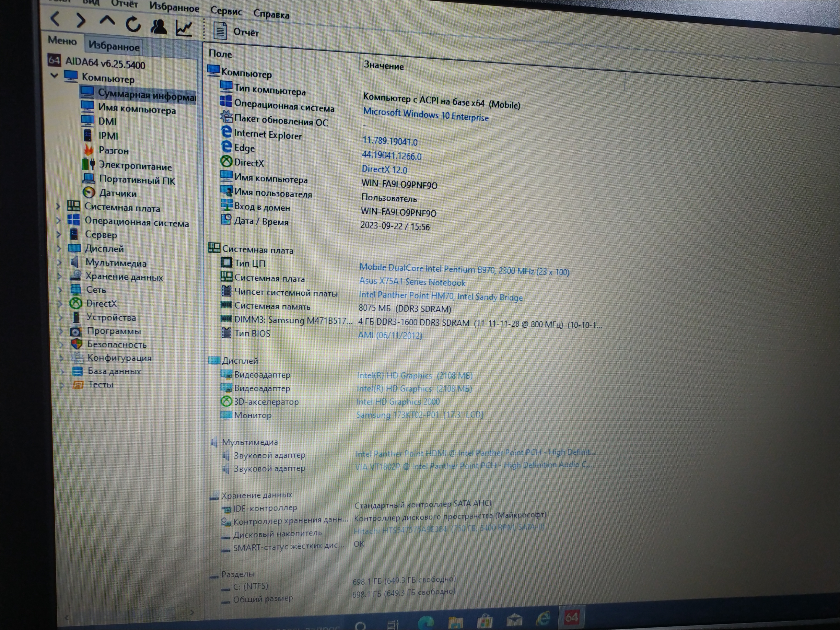Image resolution: width=840 pixels, height=630 pixels.
Task: Click the Электропитание battery icon
Action: tap(88, 164)
